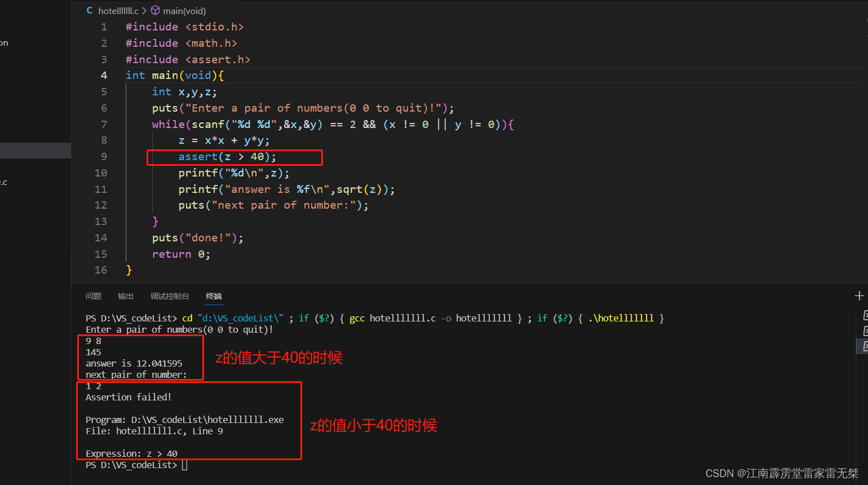Click the while(scanf(...)) condition line

tap(333, 124)
